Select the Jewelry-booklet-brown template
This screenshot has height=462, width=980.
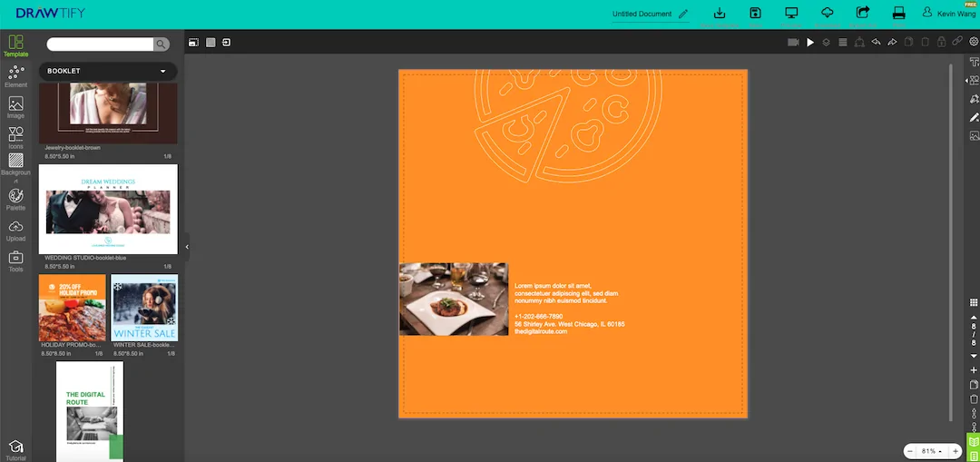[x=107, y=113]
